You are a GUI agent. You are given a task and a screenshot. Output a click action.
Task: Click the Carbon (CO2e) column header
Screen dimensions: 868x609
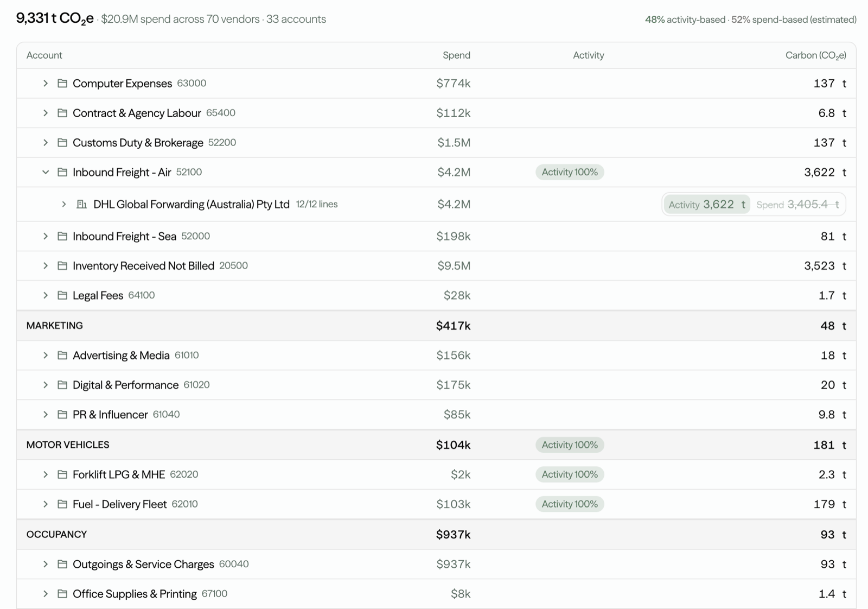pos(816,55)
